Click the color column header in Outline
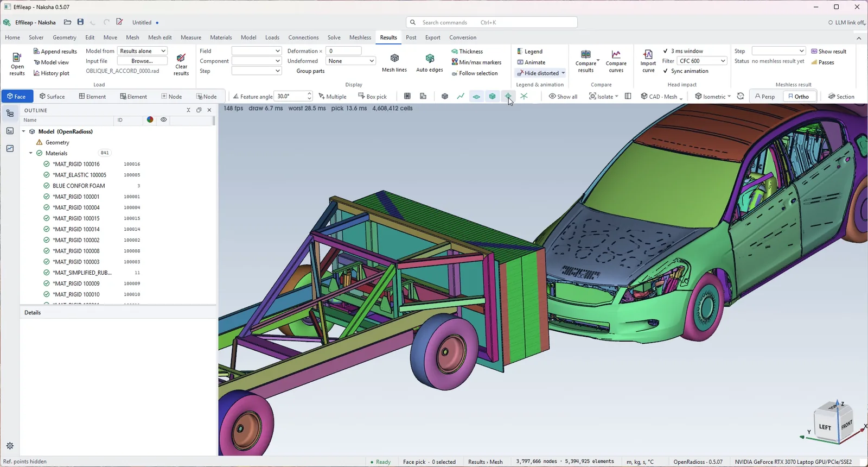868x467 pixels. coord(150,120)
